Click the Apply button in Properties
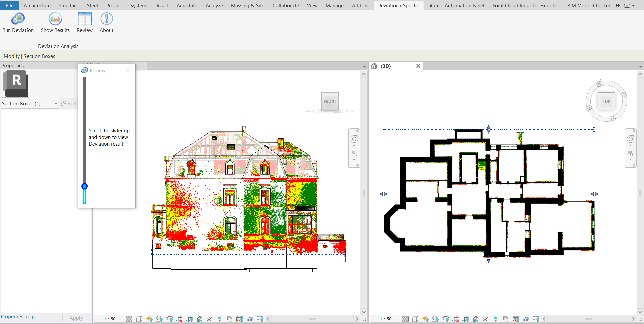 tap(76, 318)
